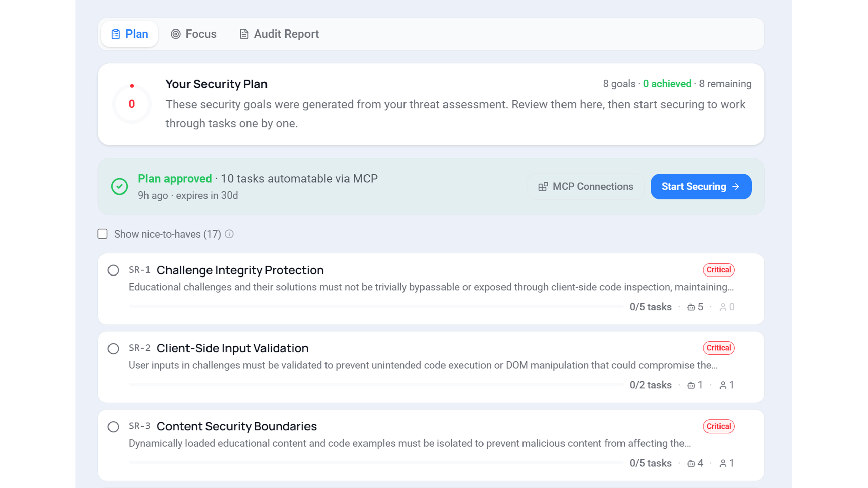The width and height of the screenshot is (868, 488).
Task: Click the '8 goals' text
Action: tap(619, 84)
